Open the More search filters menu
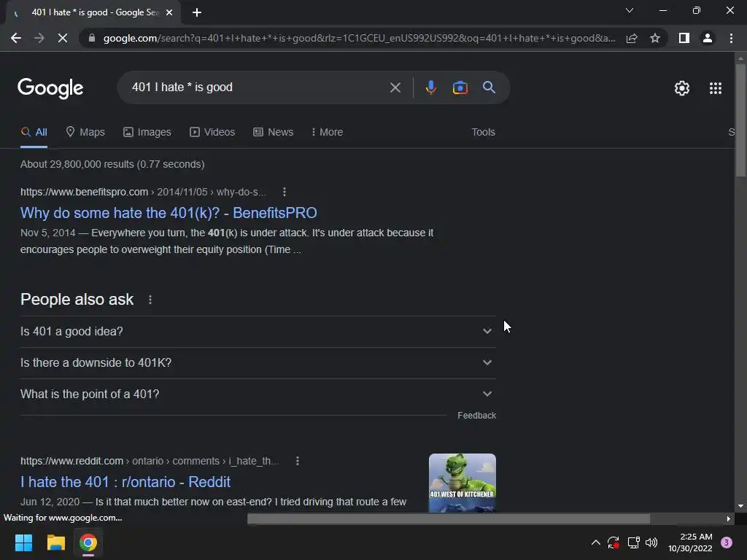This screenshot has height=560, width=747. coord(327,132)
